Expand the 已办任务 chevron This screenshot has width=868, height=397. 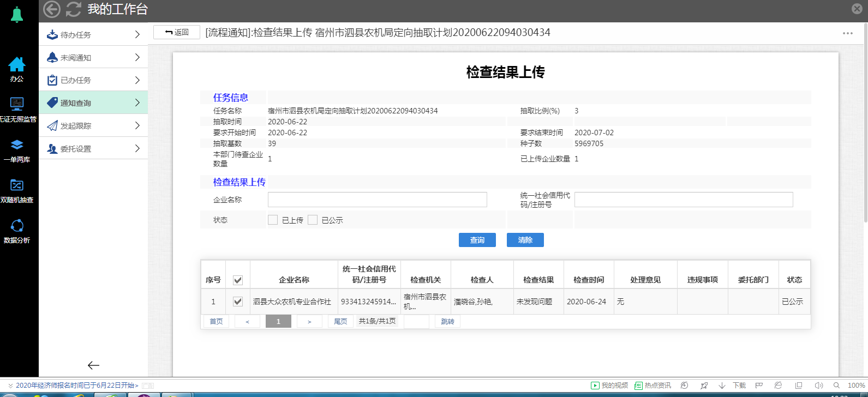137,80
